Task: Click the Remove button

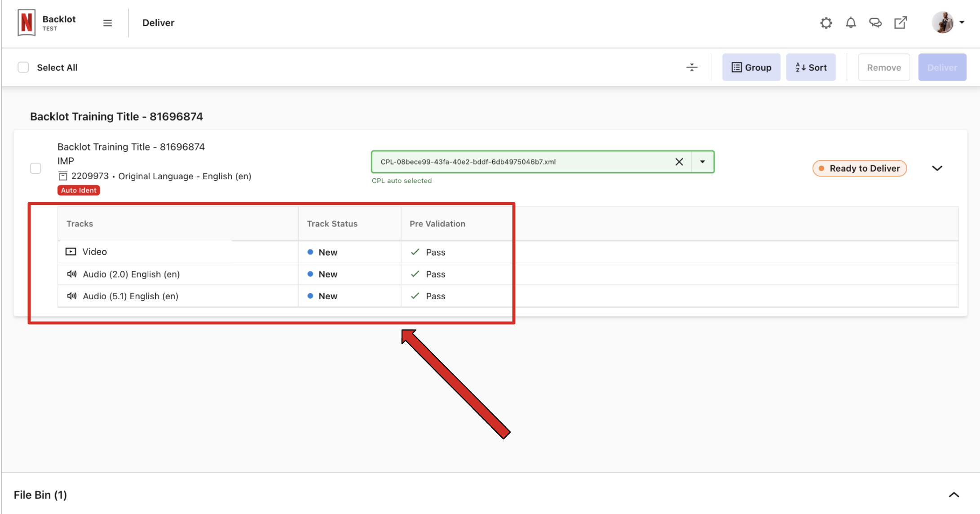Action: pyautogui.click(x=883, y=67)
